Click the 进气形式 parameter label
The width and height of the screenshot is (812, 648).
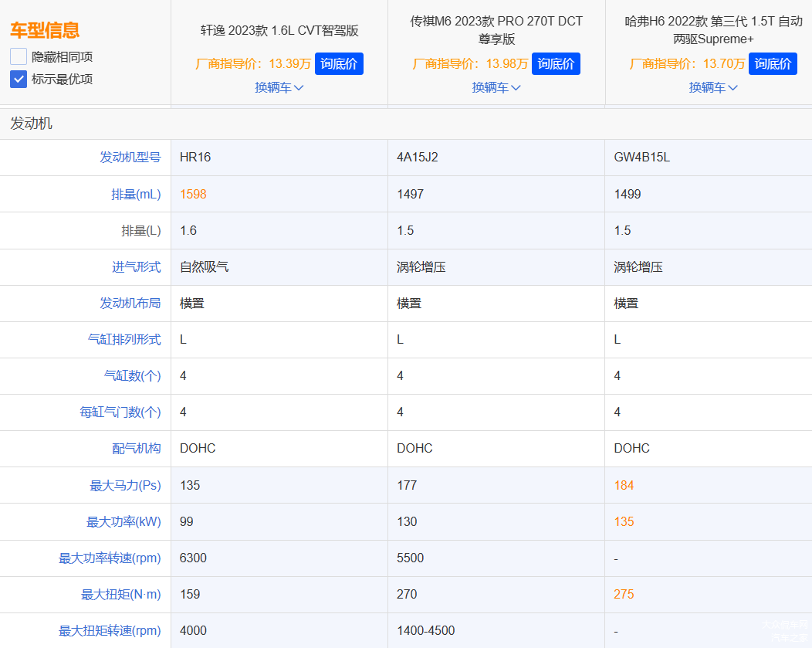coord(136,267)
